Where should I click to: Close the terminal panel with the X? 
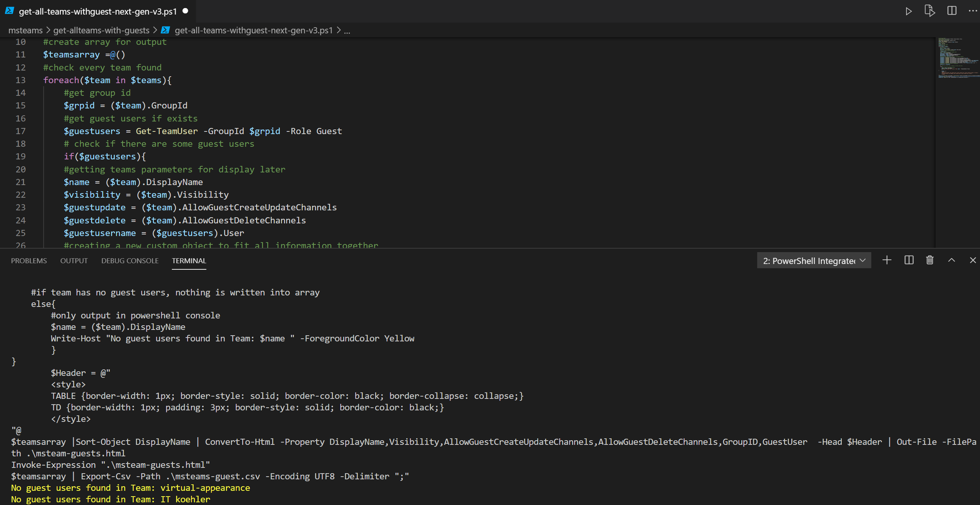(x=973, y=260)
